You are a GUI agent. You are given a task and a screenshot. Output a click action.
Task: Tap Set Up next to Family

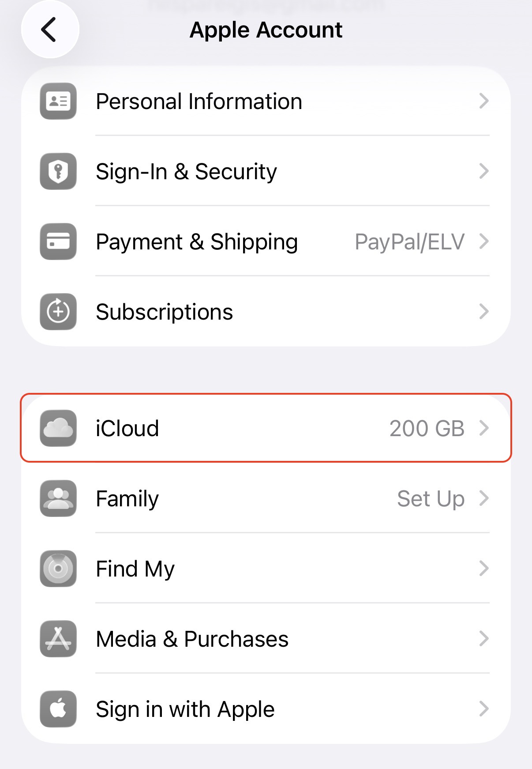point(431,499)
